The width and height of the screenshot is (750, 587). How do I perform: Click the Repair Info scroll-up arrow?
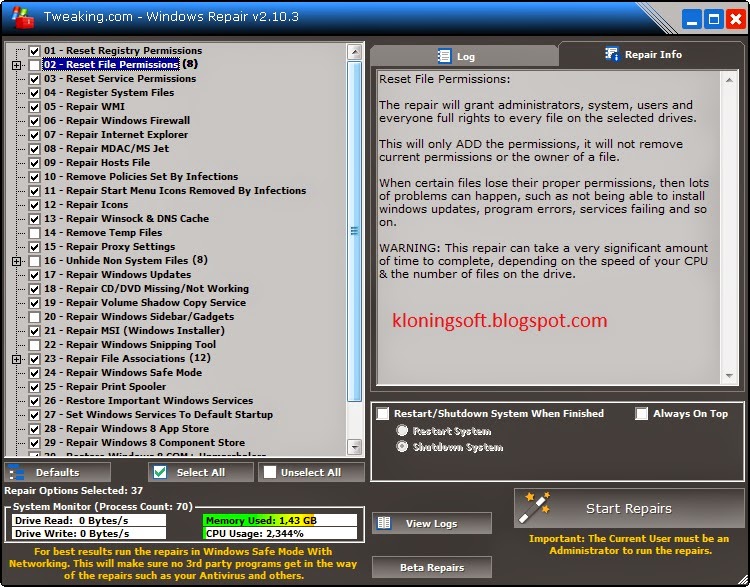[729, 80]
